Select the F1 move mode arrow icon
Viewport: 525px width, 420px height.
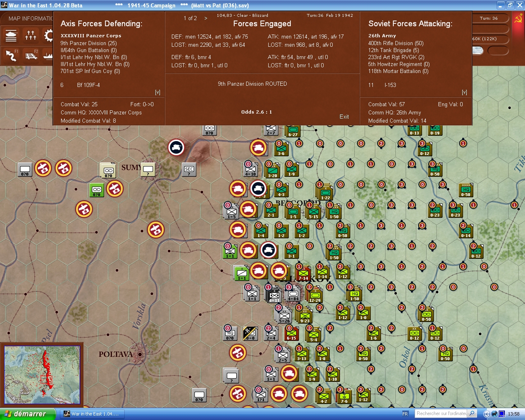click(x=11, y=55)
